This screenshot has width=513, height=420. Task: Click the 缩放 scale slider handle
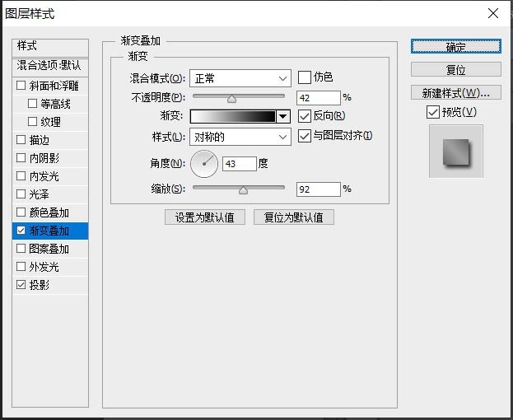pyautogui.click(x=243, y=190)
